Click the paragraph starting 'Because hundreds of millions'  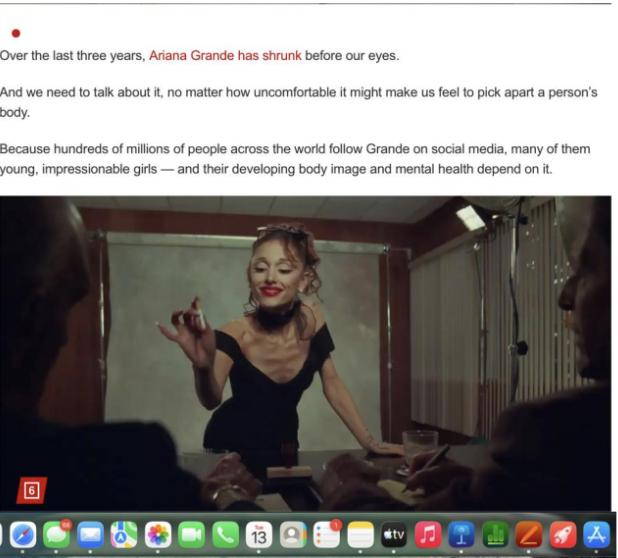[x=295, y=159]
